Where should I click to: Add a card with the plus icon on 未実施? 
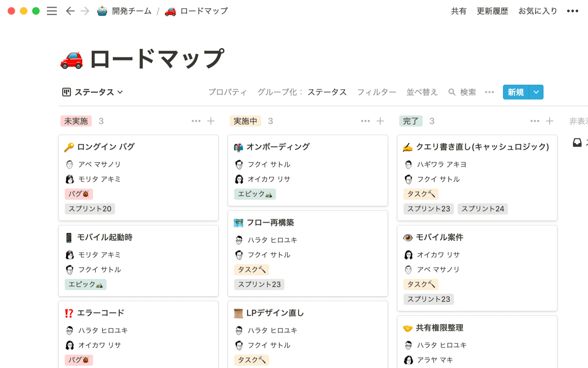[x=211, y=121]
